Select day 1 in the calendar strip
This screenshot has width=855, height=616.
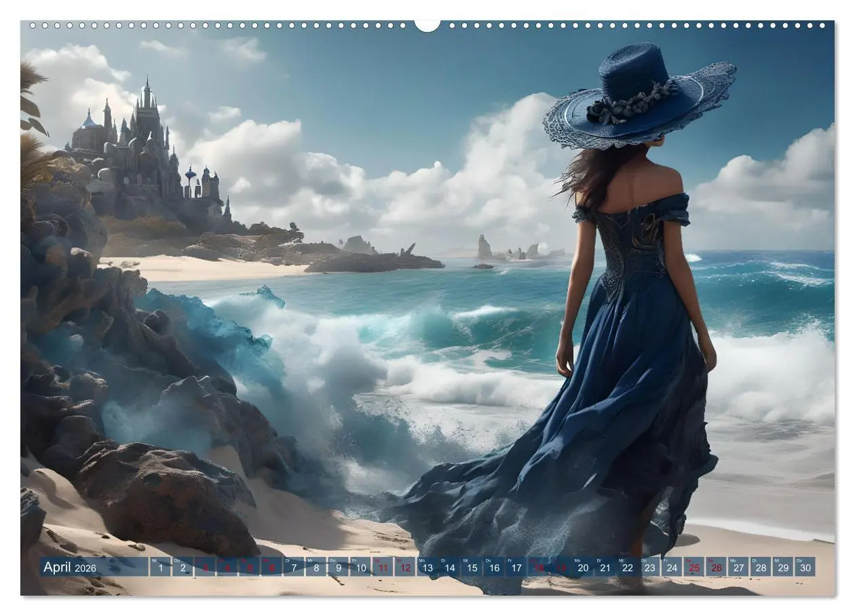coord(160,567)
